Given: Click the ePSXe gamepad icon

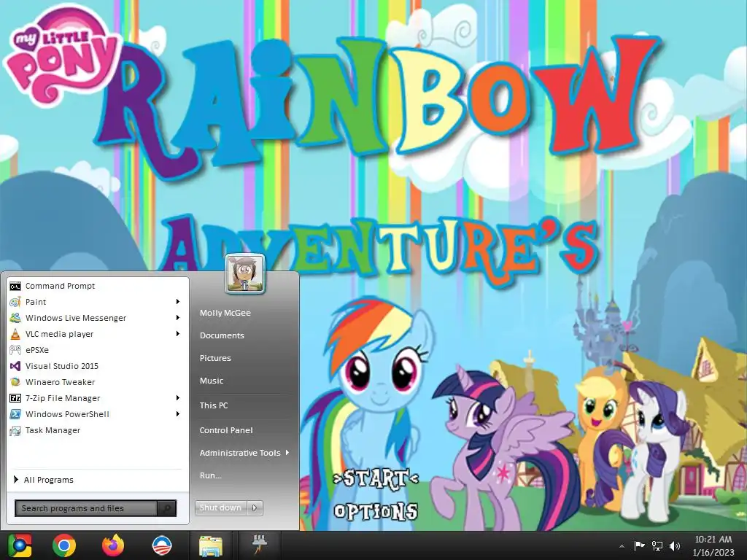Looking at the screenshot, I should (x=15, y=350).
